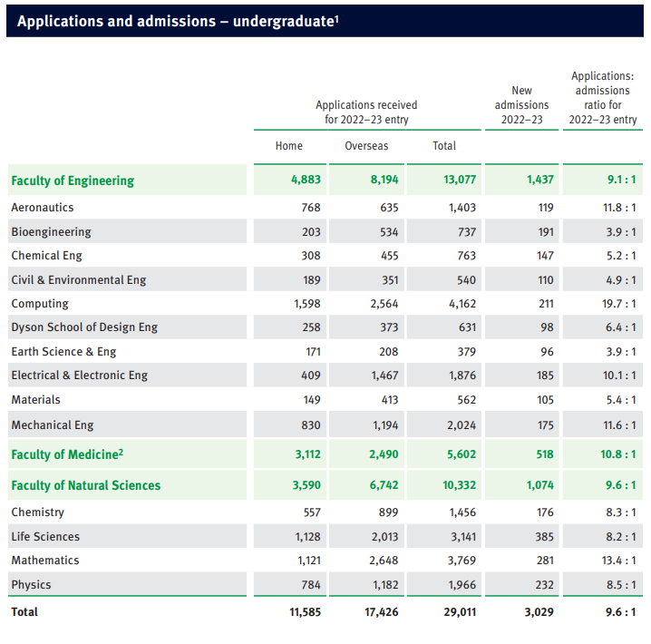
Task: Select the 'Life Sciences' row label
Action: [45, 536]
